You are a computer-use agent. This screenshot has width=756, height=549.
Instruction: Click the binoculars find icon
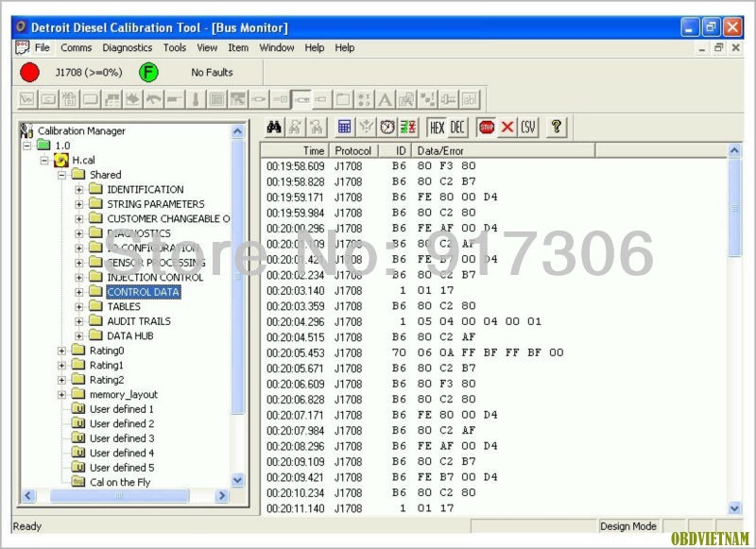tap(274, 128)
